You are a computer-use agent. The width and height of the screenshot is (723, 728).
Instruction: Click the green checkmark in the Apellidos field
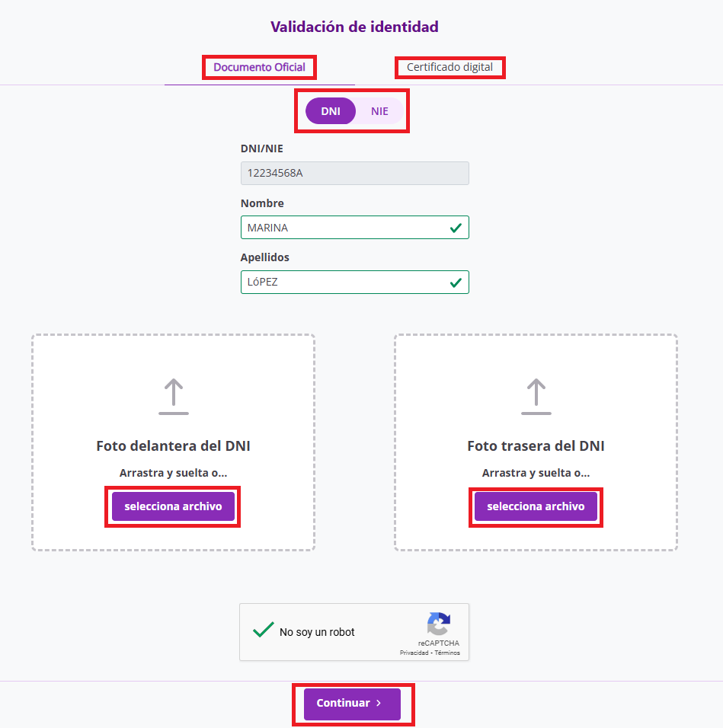point(456,282)
